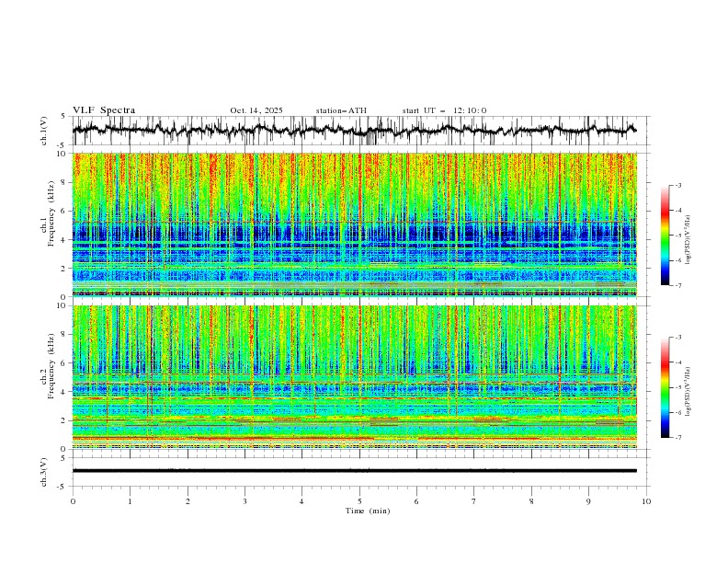Image resolution: width=728 pixels, height=563 pixels.
Task: Click the "ch.3(V)" axis label
Action: [x=44, y=472]
